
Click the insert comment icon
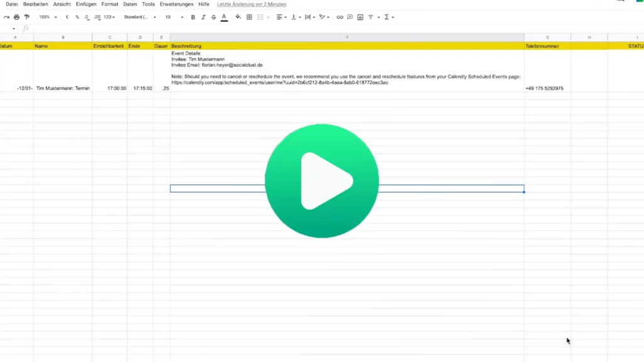350,17
